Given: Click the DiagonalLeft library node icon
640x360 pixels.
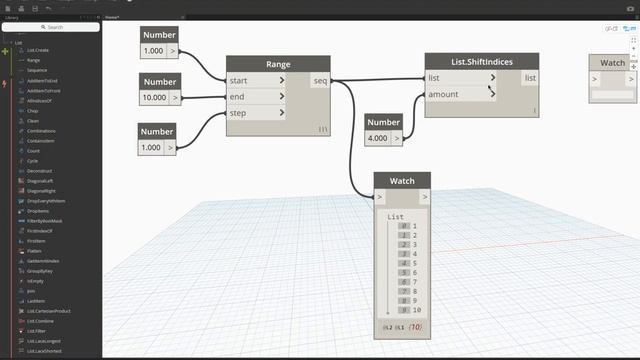Looking at the screenshot, I should (x=21, y=181).
